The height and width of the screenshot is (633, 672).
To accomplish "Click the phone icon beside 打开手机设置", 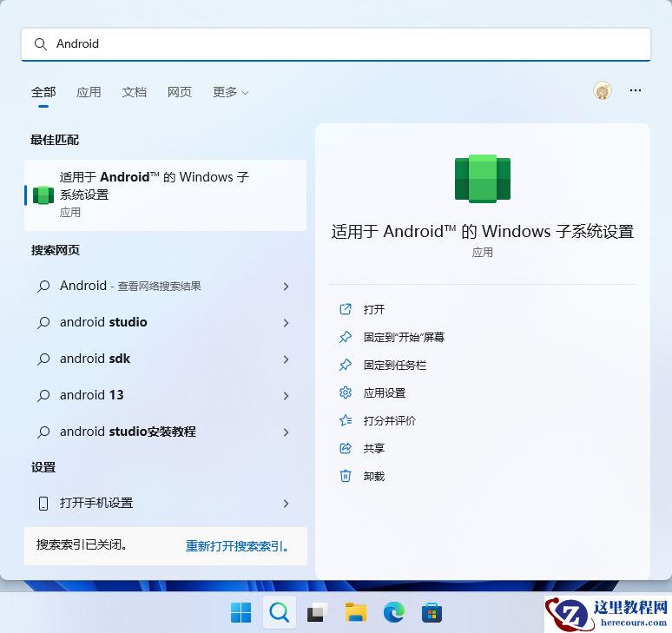I will point(43,503).
